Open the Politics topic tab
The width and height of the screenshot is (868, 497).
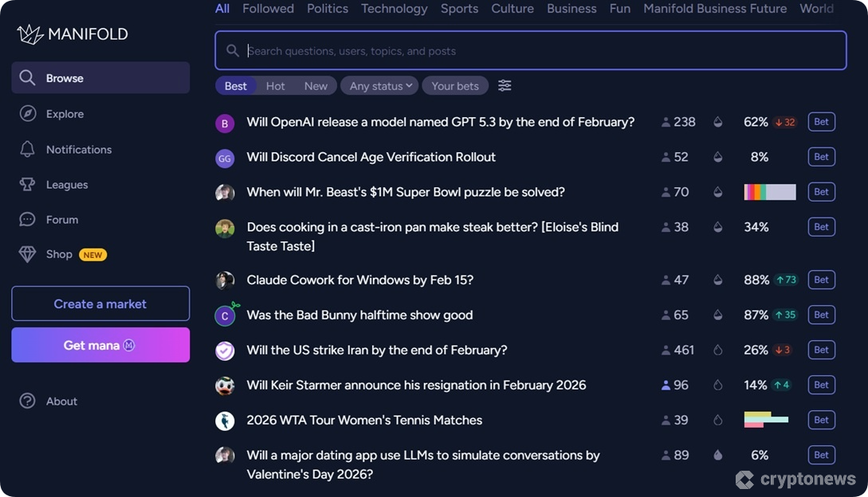(328, 9)
